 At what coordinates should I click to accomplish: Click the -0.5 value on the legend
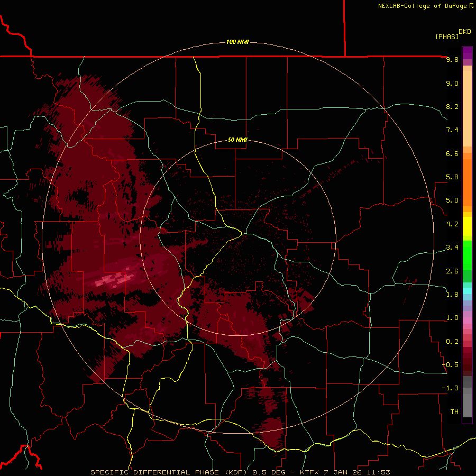point(450,364)
